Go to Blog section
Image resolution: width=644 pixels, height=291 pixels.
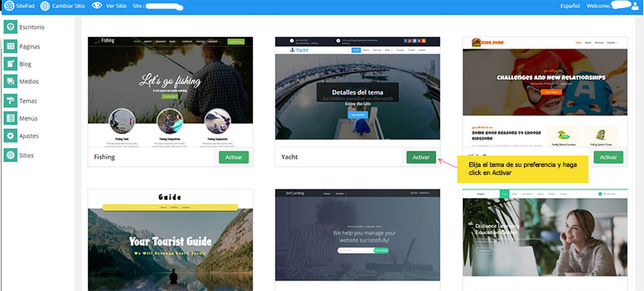[25, 64]
